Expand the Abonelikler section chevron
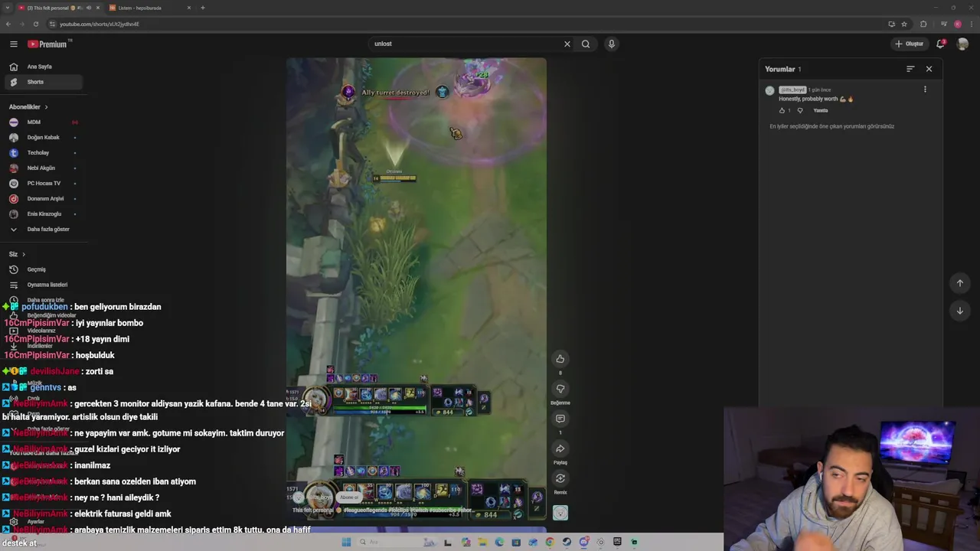 coord(46,107)
